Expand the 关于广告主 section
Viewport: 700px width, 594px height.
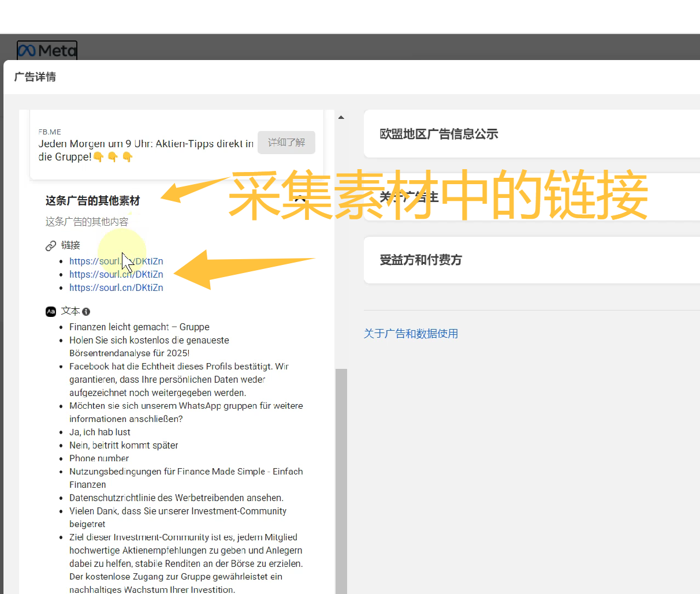(409, 197)
